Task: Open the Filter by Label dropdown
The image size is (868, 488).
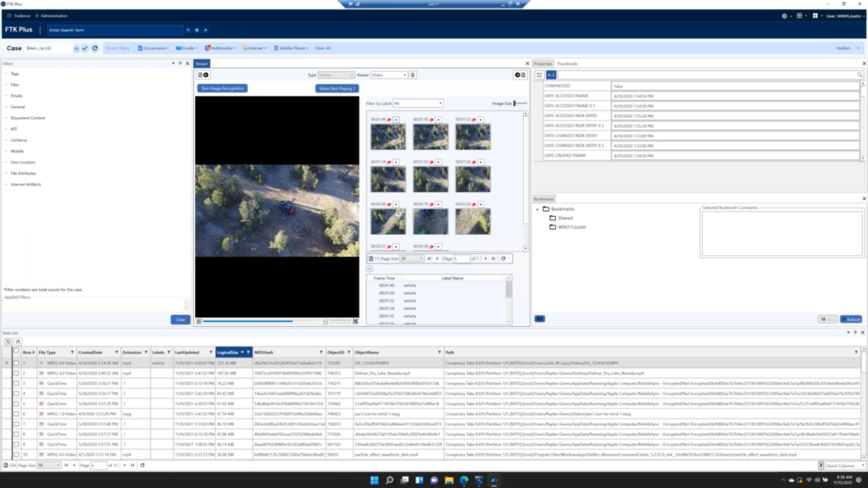Action: coord(418,103)
